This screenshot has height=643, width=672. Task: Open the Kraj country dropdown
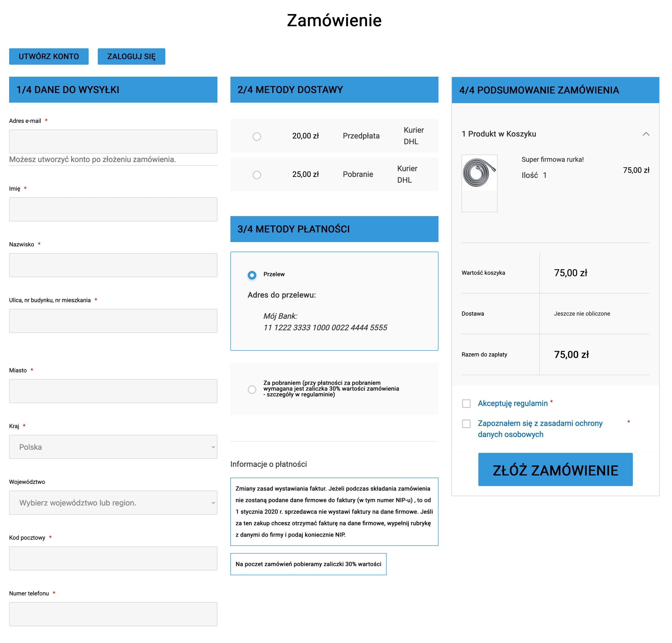[113, 446]
